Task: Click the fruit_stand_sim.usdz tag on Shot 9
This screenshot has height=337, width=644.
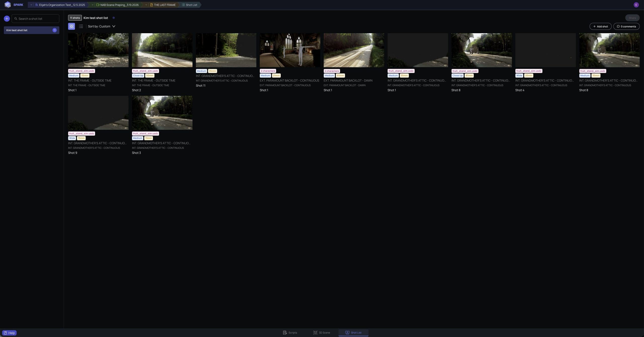Action: point(81,133)
